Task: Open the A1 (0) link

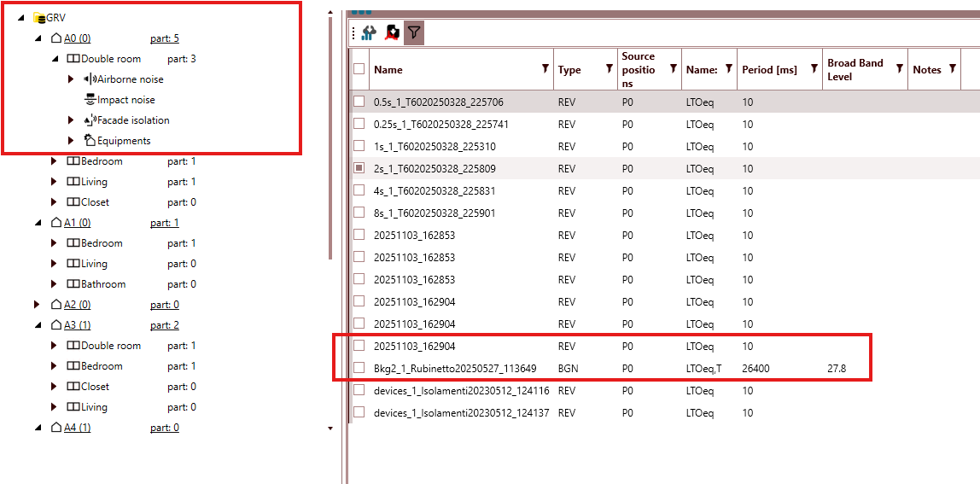Action: tap(78, 223)
